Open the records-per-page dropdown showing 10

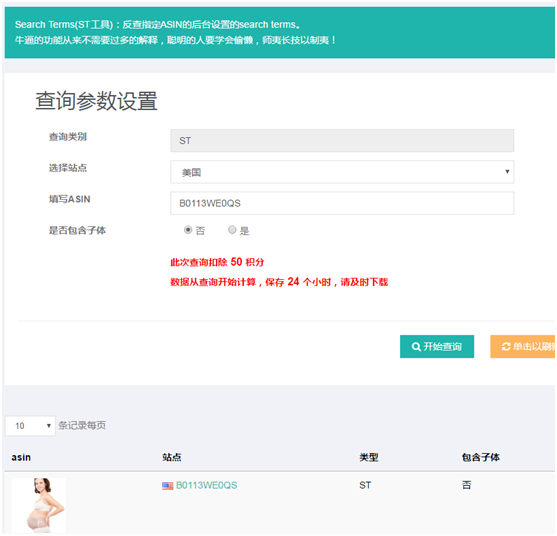tap(30, 426)
